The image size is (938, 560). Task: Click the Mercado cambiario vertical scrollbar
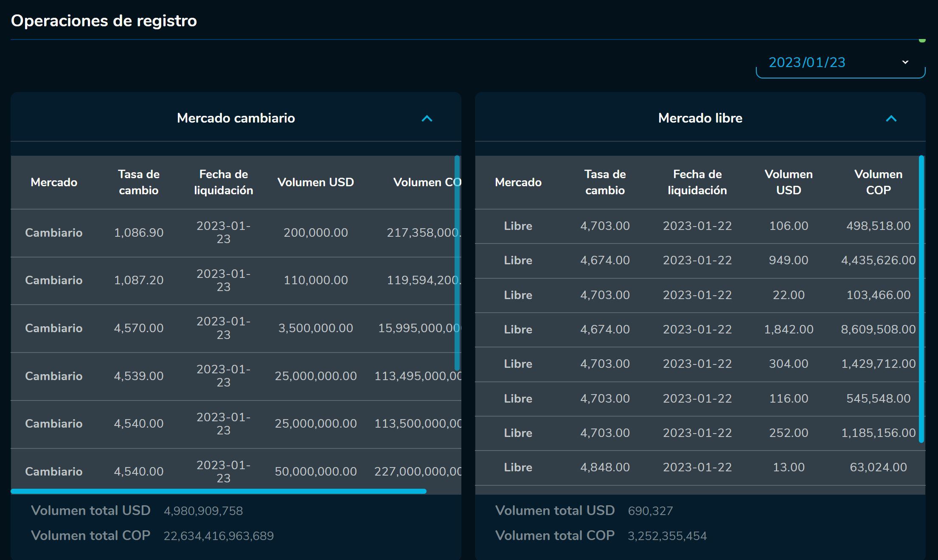[457, 263]
